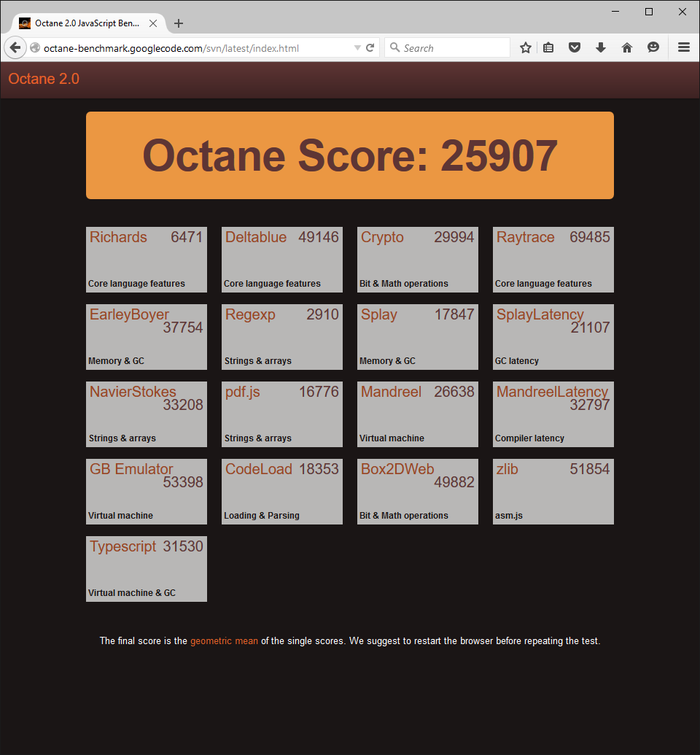The width and height of the screenshot is (700, 755).
Task: Open the Downloads arrow icon
Action: pyautogui.click(x=600, y=47)
